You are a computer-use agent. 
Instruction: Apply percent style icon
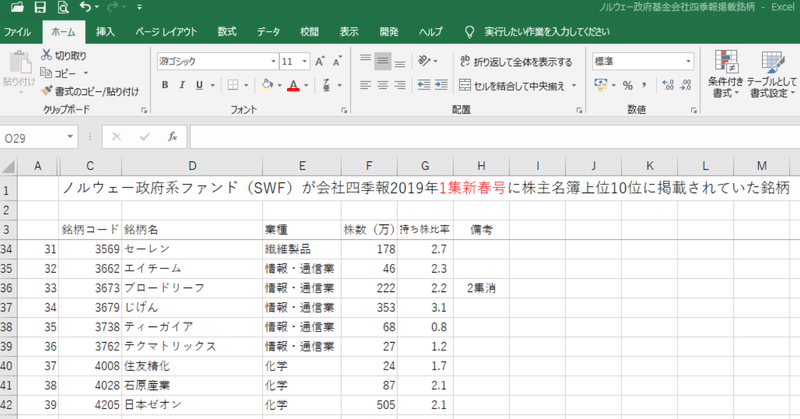[x=628, y=85]
